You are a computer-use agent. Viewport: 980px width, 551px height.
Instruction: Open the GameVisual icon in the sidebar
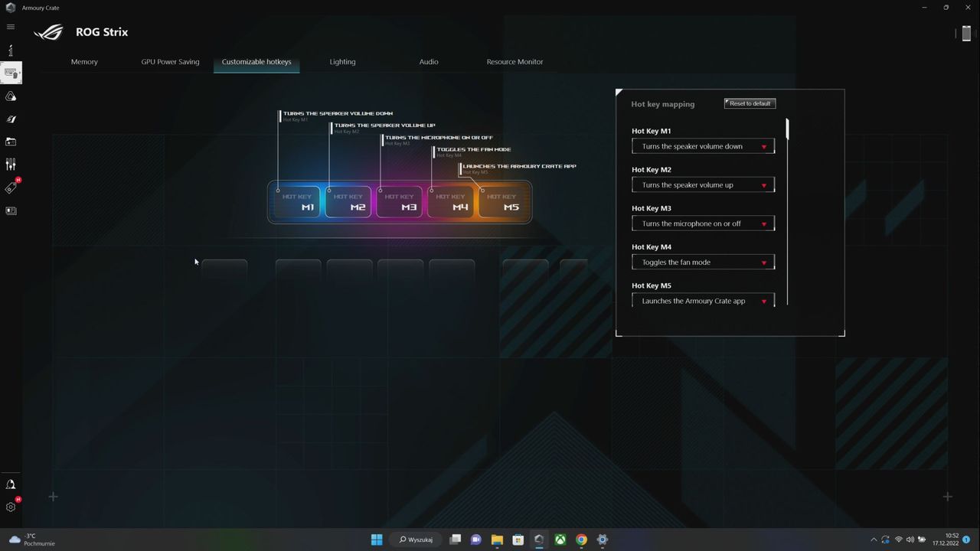[x=11, y=119]
